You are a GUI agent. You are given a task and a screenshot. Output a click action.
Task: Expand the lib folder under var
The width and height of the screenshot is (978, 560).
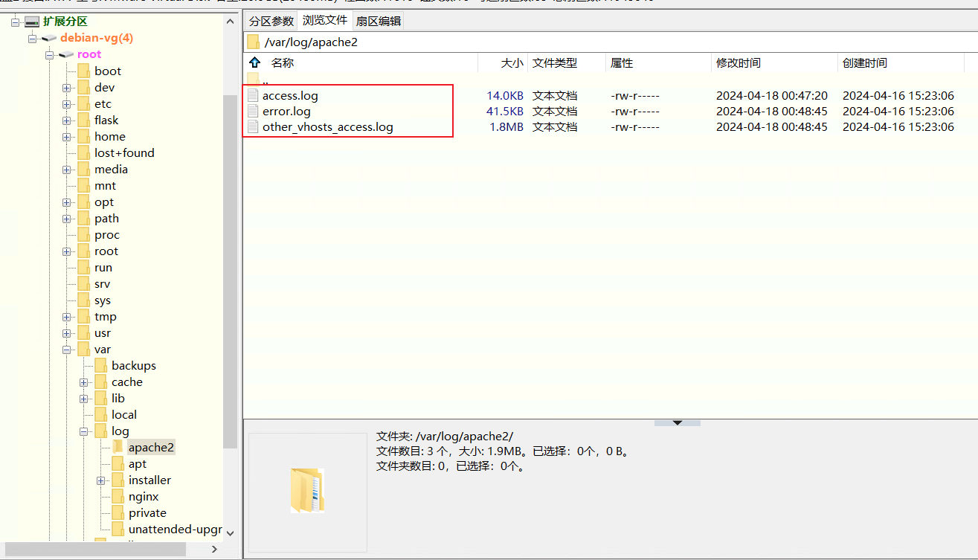[84, 399]
